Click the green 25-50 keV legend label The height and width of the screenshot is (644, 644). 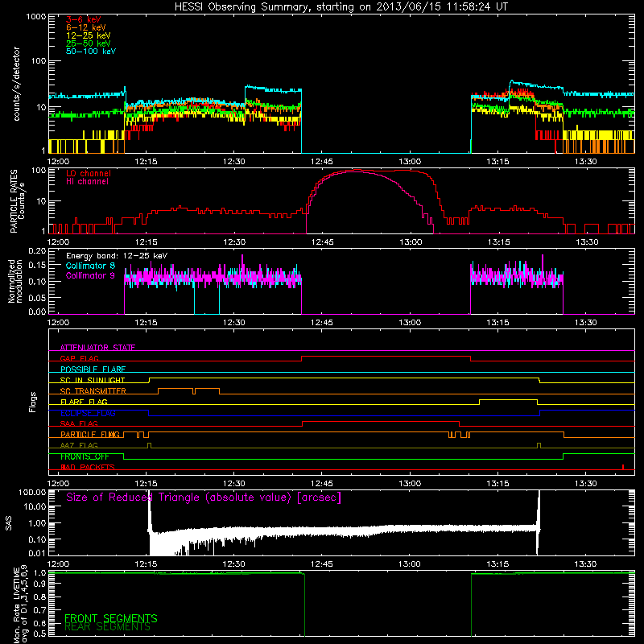89,43
